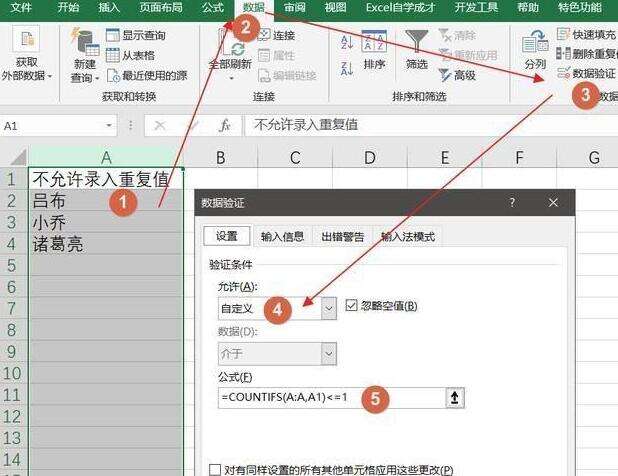This screenshot has width=618, height=476.
Task: Open the 审阅 ribbon tab
Action: pyautogui.click(x=295, y=7)
